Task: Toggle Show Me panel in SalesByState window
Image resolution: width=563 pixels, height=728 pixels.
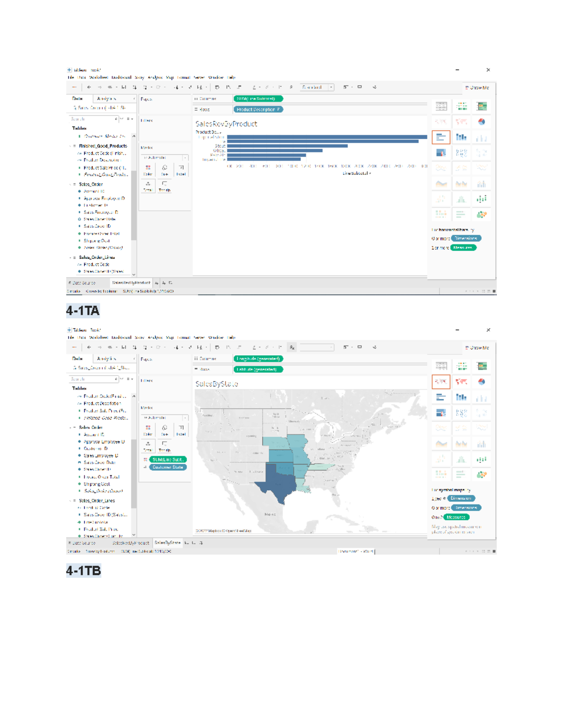Action: [477, 348]
